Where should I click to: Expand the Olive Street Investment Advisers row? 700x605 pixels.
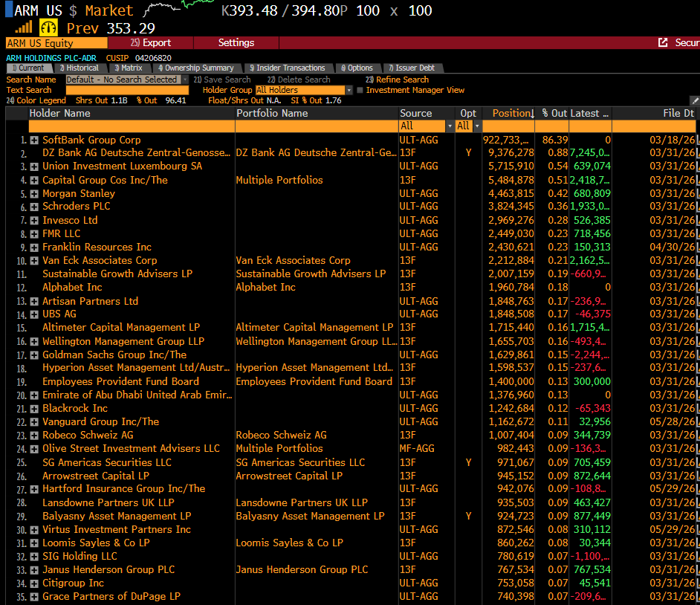34,449
